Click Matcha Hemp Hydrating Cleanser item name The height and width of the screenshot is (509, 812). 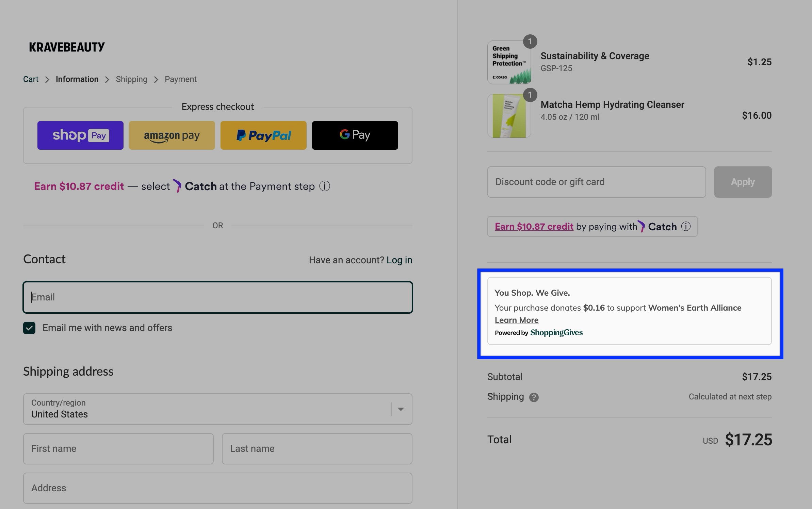point(612,104)
